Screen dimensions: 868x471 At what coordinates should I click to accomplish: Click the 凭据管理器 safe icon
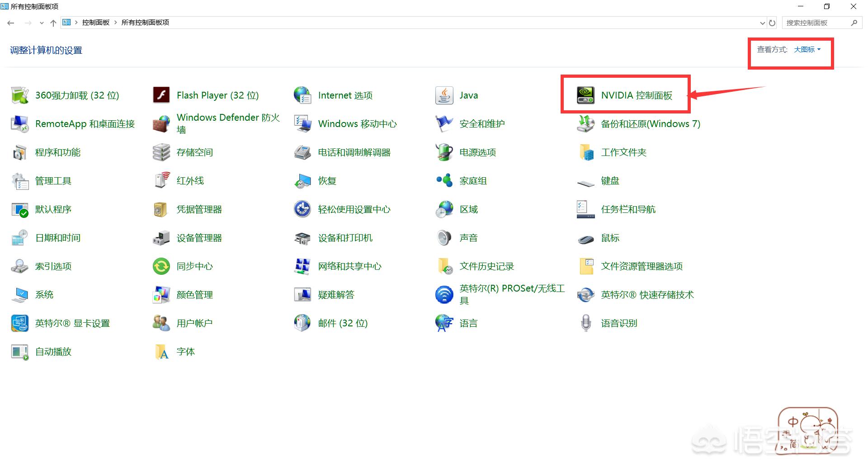[161, 209]
